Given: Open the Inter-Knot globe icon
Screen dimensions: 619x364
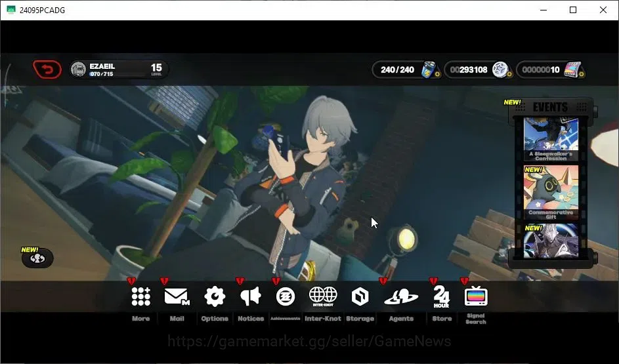Looking at the screenshot, I should [323, 296].
